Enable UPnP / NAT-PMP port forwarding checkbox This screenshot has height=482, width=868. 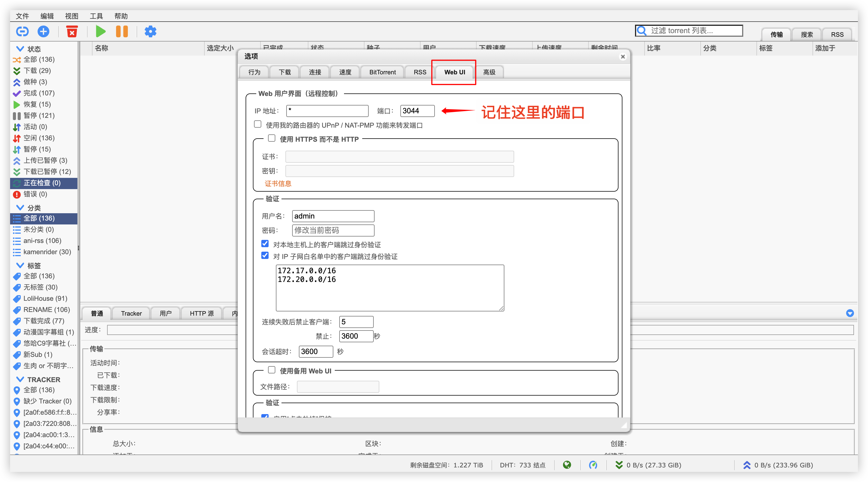(258, 124)
